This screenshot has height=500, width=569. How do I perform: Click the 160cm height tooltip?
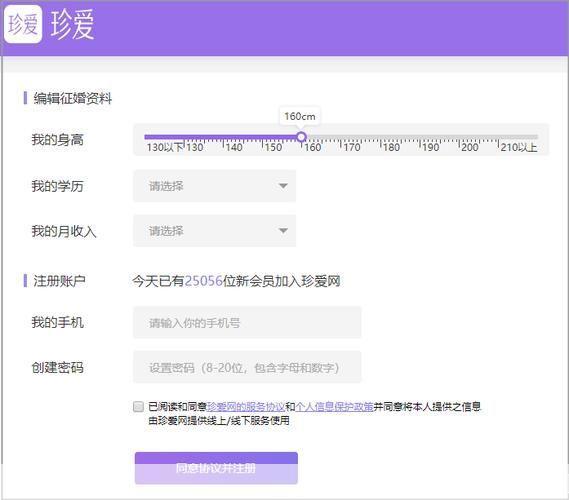[300, 116]
